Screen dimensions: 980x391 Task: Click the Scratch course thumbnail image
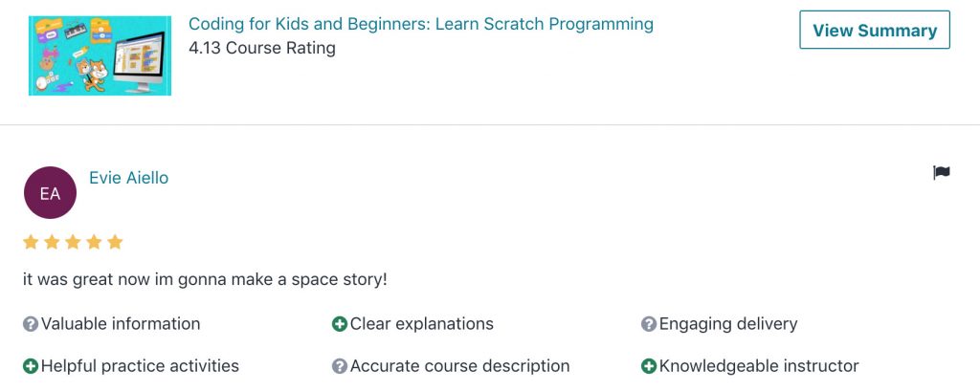click(x=100, y=55)
